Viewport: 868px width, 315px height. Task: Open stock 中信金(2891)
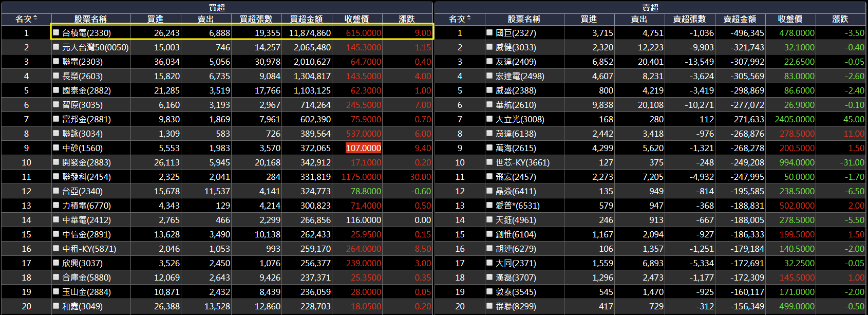point(86,234)
